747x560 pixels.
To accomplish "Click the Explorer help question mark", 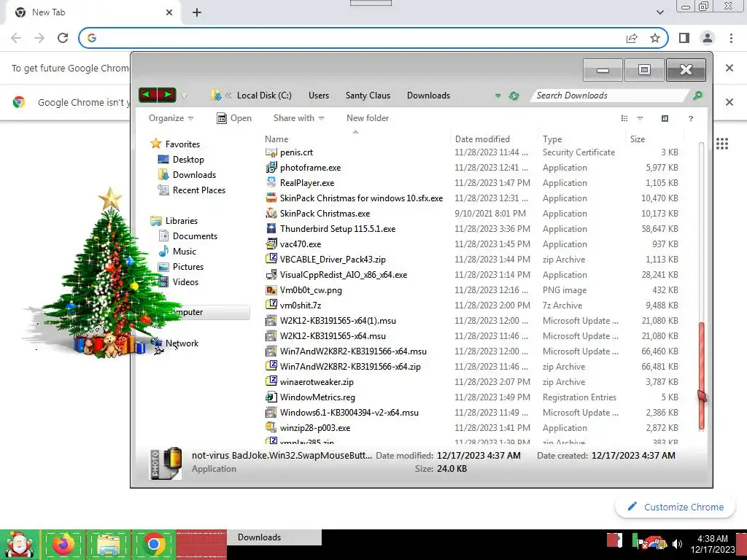I will tap(691, 119).
